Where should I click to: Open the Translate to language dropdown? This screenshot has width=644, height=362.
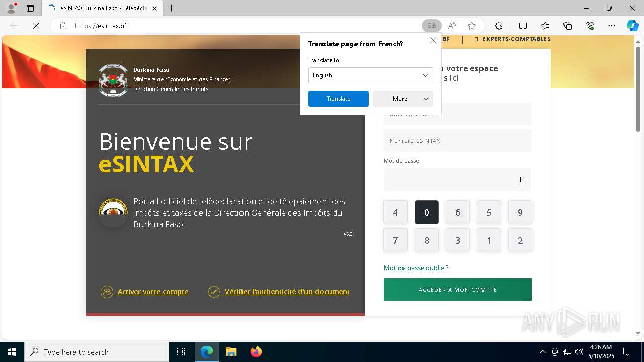click(x=371, y=75)
